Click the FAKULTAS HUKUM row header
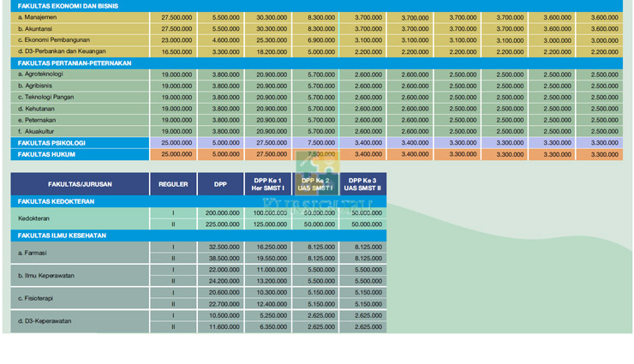 tap(80, 154)
